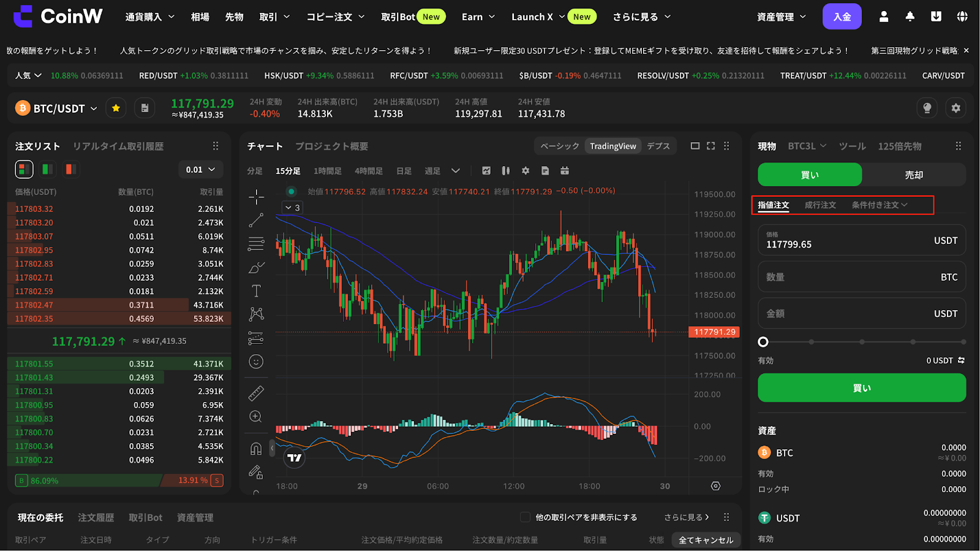The image size is (980, 551).
Task: Show only sell orders view
Action: pos(70,169)
